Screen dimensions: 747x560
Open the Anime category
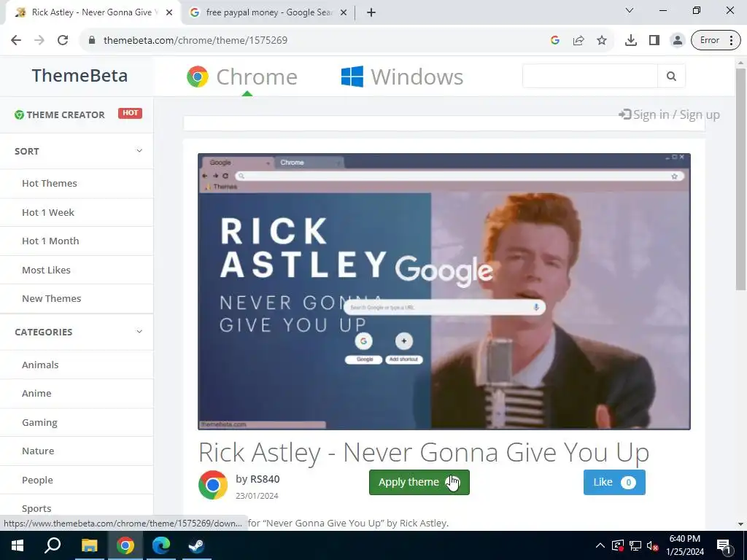tap(36, 393)
